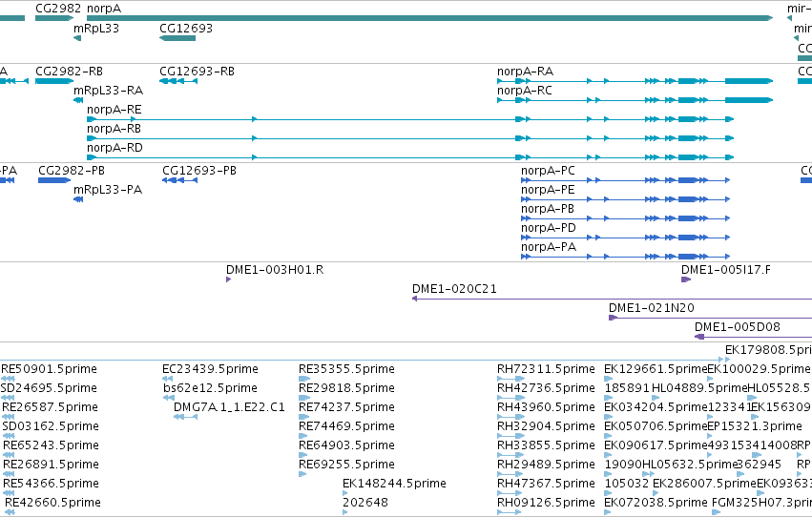Click the norpA-PC protein label
This screenshot has width=812, height=517.
[x=548, y=170]
